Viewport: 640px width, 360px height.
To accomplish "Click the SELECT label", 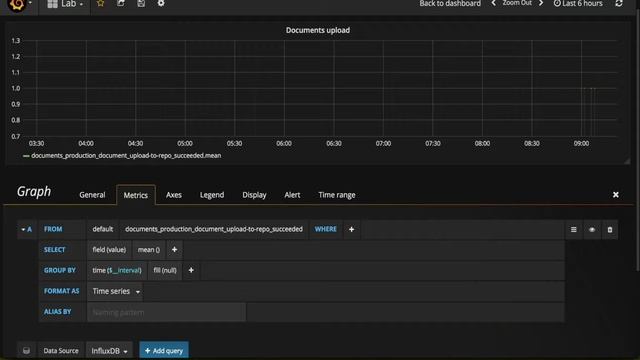I will click(54, 250).
